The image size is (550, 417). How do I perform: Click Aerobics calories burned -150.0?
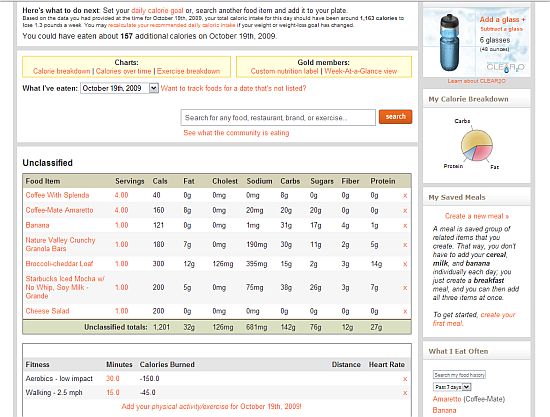click(149, 379)
